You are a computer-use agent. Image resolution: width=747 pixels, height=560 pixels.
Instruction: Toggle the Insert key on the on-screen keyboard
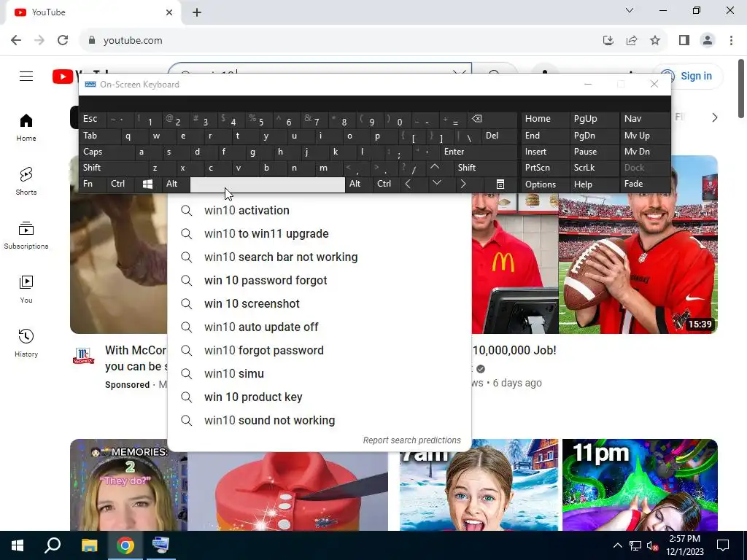[x=545, y=152]
